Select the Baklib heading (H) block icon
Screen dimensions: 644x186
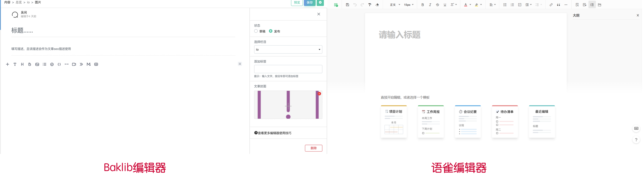[22, 64]
